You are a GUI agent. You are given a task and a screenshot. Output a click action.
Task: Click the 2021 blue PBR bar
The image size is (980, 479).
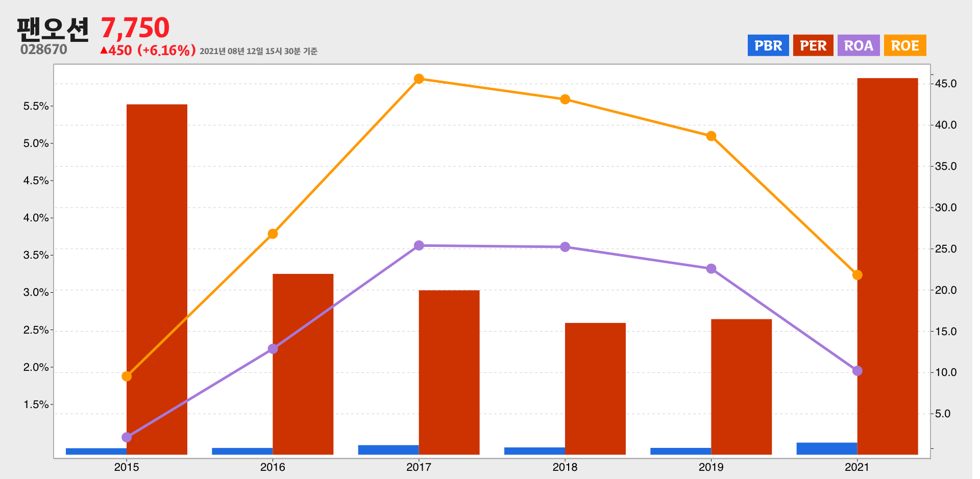(827, 448)
